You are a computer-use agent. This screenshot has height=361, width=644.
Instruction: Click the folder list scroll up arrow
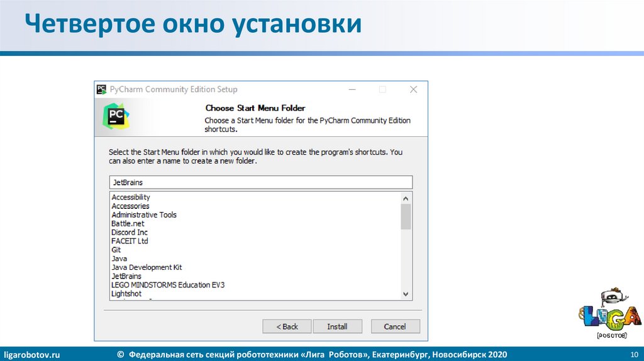point(406,198)
